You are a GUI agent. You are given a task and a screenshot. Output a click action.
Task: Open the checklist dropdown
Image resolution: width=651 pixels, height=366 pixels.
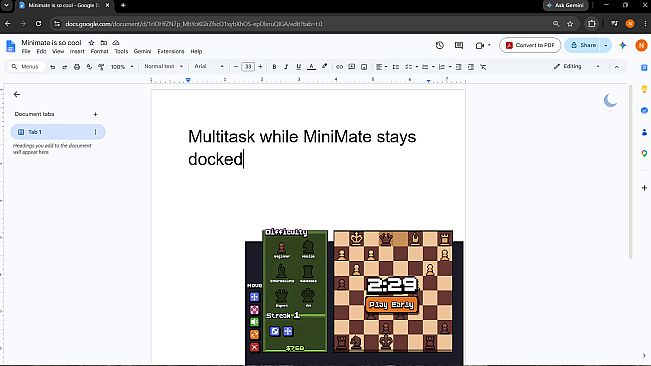click(x=411, y=67)
